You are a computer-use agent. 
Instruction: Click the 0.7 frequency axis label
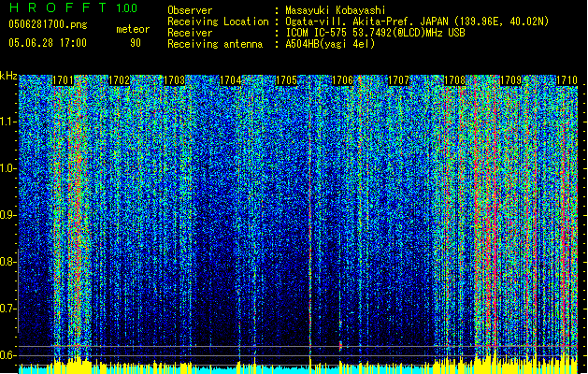(x=7, y=309)
